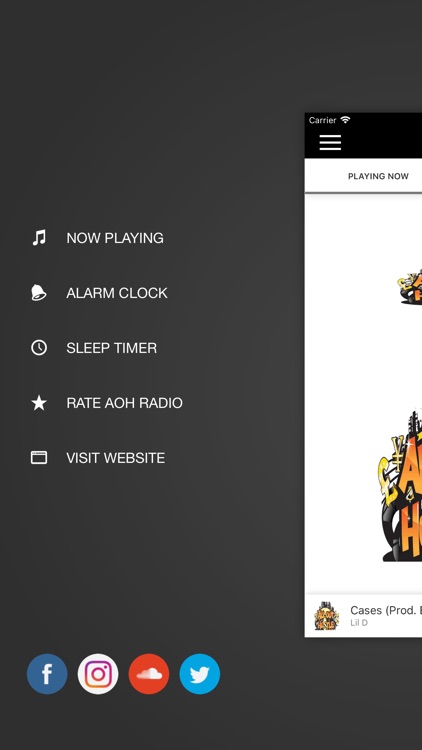Screen dimensions: 422x750
Task: Toggle the hamburger menu button
Action: (330, 143)
